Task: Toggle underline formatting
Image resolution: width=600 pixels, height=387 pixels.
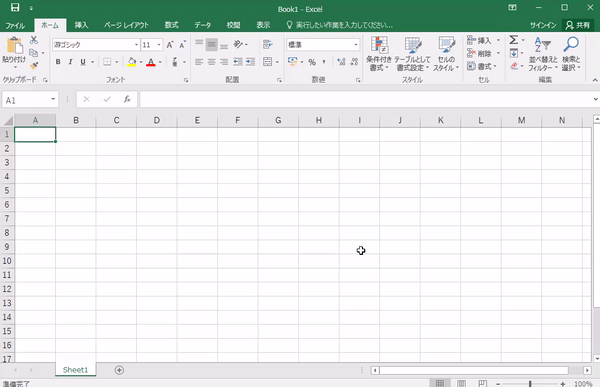Action: [x=83, y=62]
